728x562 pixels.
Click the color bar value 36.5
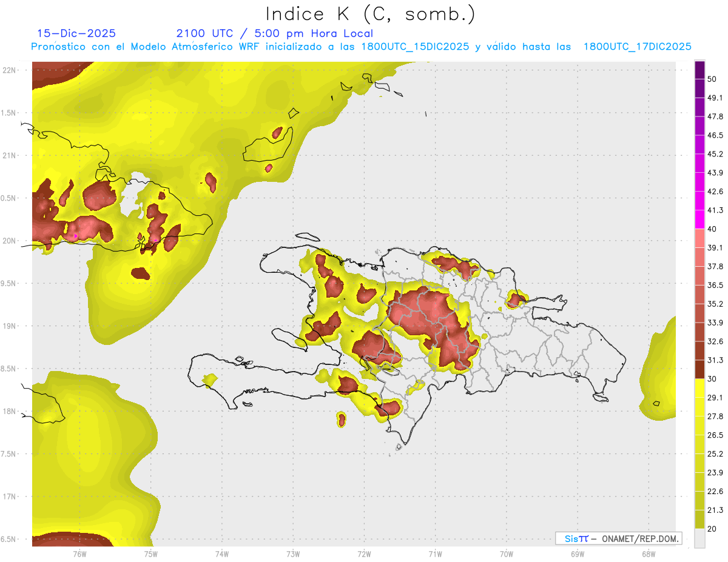coord(715,285)
